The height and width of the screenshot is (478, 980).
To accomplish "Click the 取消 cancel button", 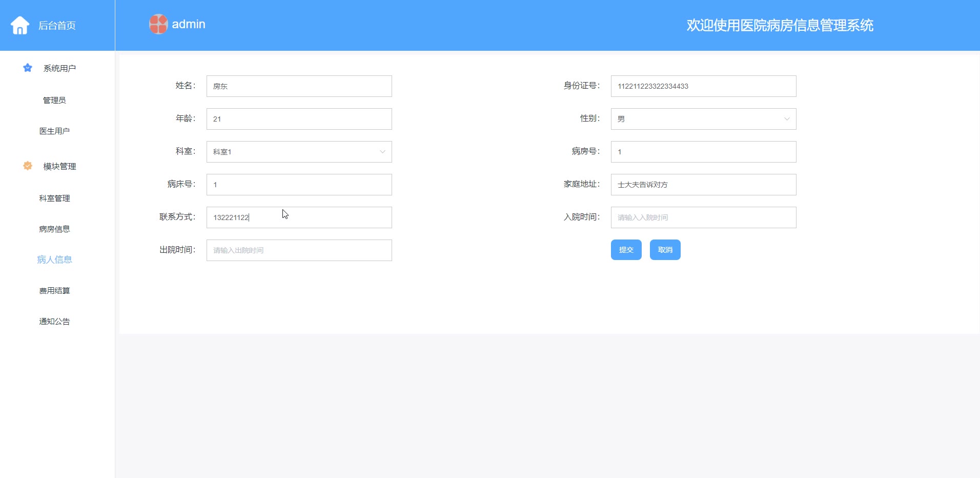I will [665, 250].
